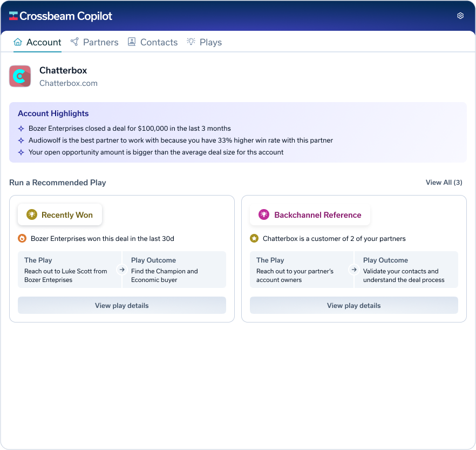The height and width of the screenshot is (450, 476).
Task: Open the Partners tab
Action: [x=94, y=42]
